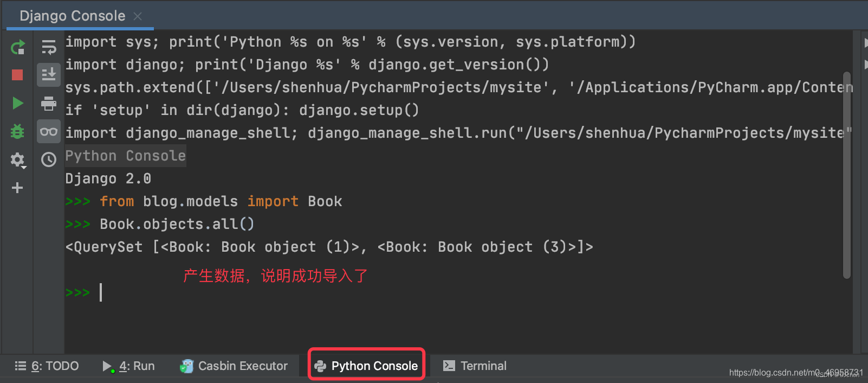
Task: Click the 'import django; print' line
Action: pyautogui.click(x=307, y=65)
